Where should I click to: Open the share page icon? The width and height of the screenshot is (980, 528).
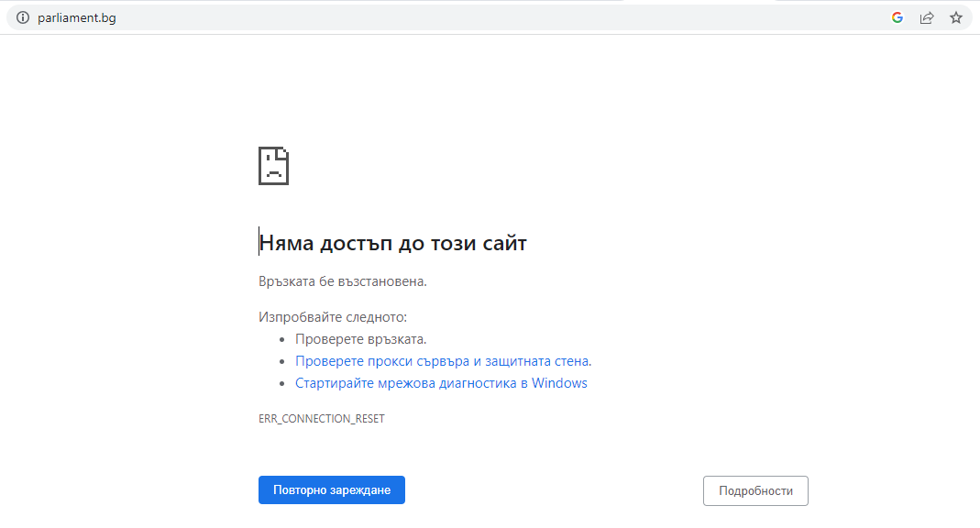pyautogui.click(x=927, y=17)
